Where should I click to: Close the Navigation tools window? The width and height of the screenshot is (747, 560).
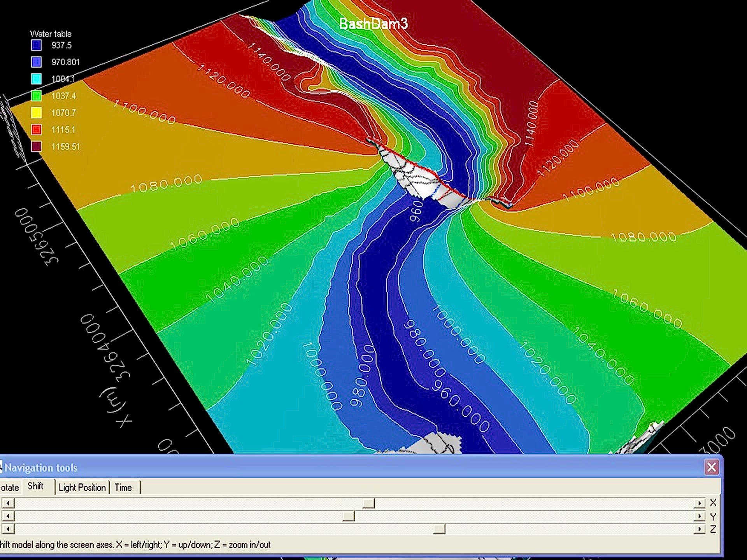click(x=712, y=467)
